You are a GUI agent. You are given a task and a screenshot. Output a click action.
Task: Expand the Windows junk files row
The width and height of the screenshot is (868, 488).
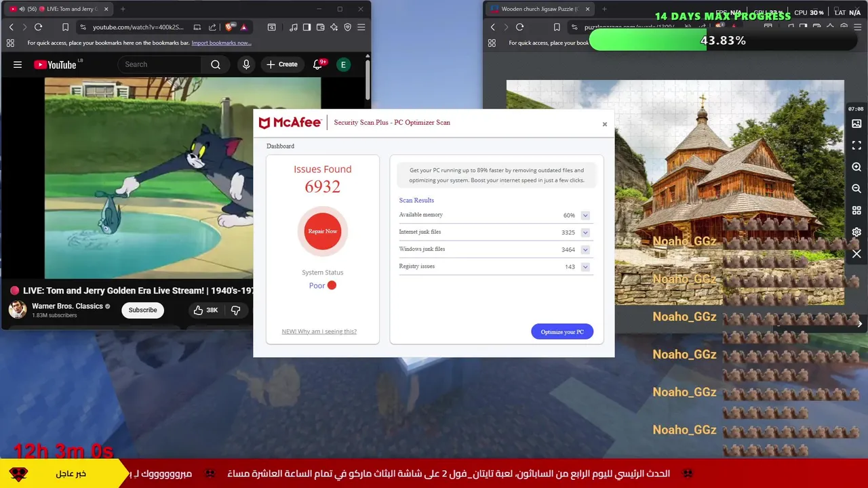click(585, 249)
